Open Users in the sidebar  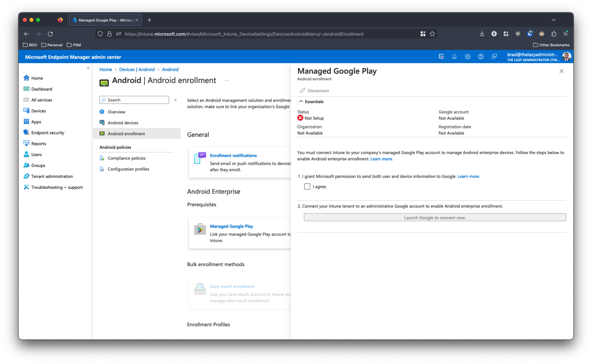(x=33, y=154)
